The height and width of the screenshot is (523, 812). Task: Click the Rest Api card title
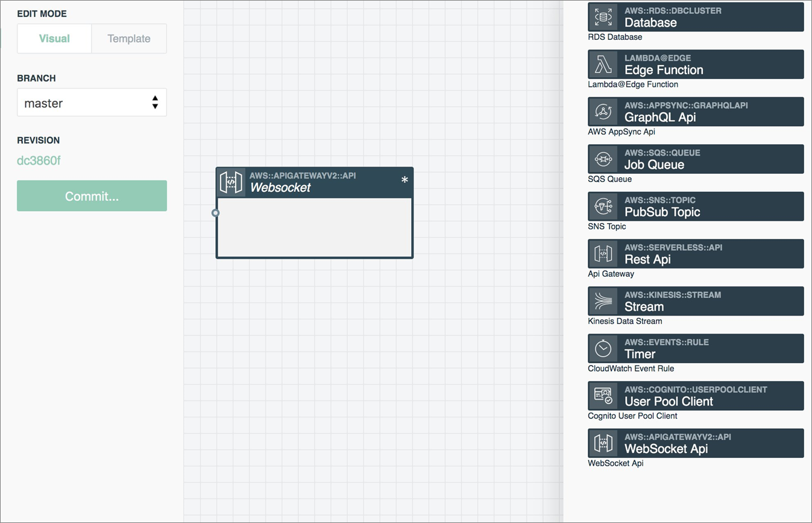click(647, 259)
